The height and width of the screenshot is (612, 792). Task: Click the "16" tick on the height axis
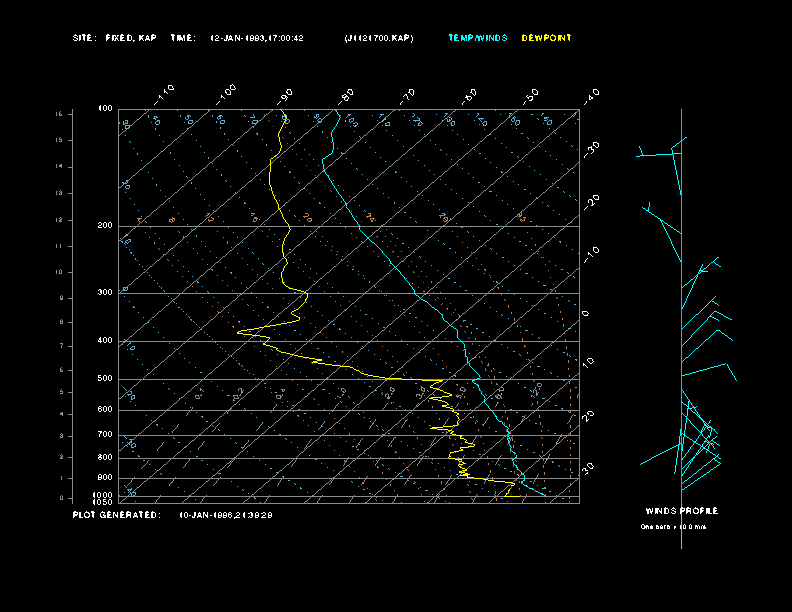tap(59, 114)
